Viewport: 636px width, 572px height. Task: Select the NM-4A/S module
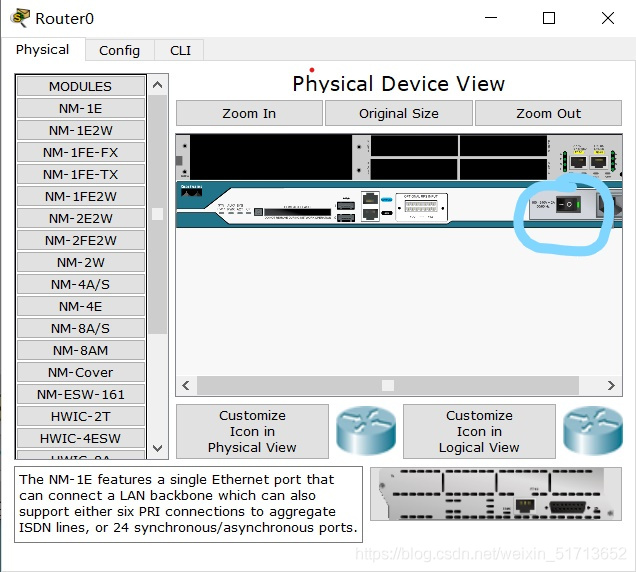81,284
